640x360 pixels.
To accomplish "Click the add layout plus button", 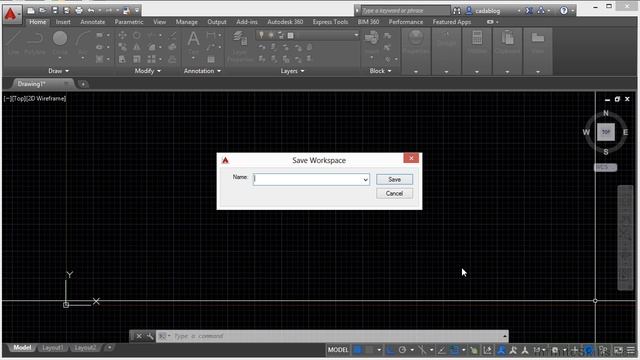I will pyautogui.click(x=109, y=348).
